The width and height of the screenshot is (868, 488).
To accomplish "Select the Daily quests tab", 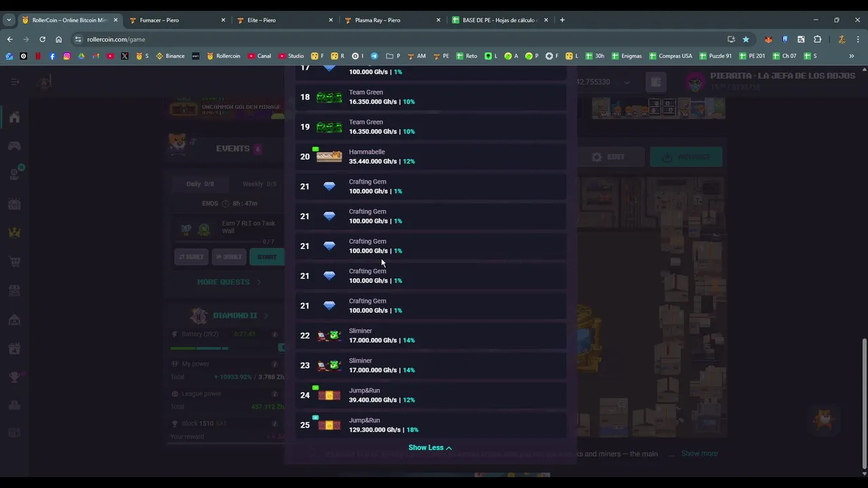I will pyautogui.click(x=200, y=184).
